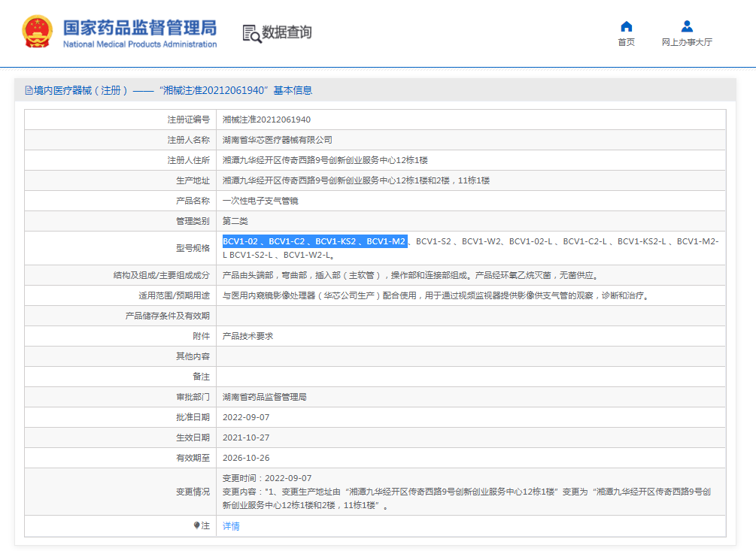Image resolution: width=756 pixels, height=551 pixels.
Task: Click the 数据查询 heading text
Action: tap(287, 32)
